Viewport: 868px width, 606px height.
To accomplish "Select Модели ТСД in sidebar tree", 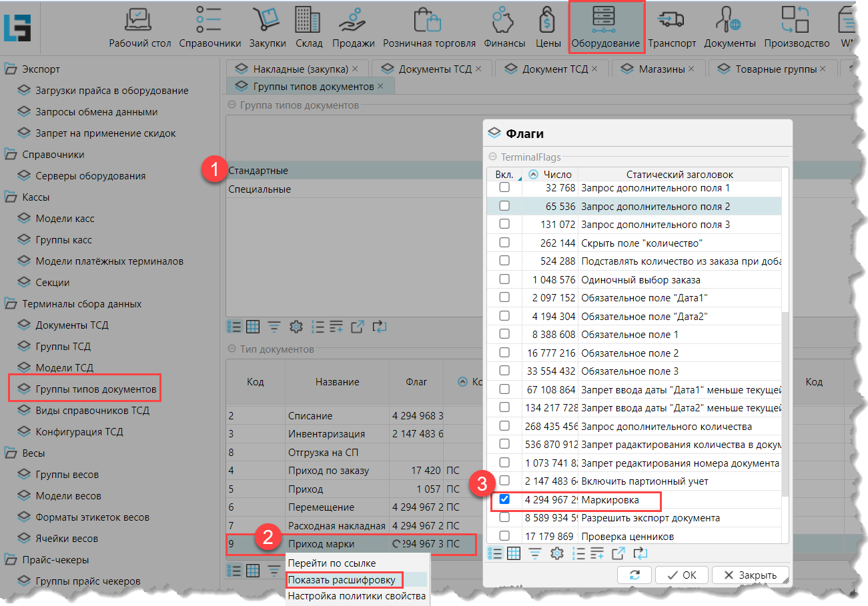I will pyautogui.click(x=64, y=368).
